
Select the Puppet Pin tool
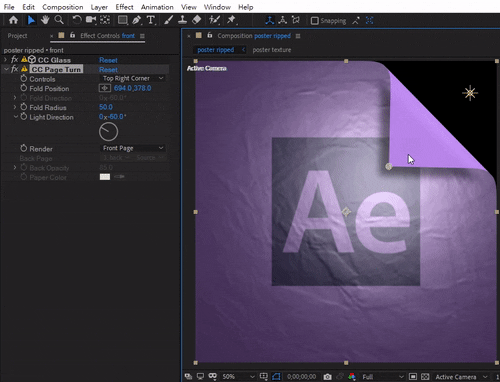click(x=231, y=20)
